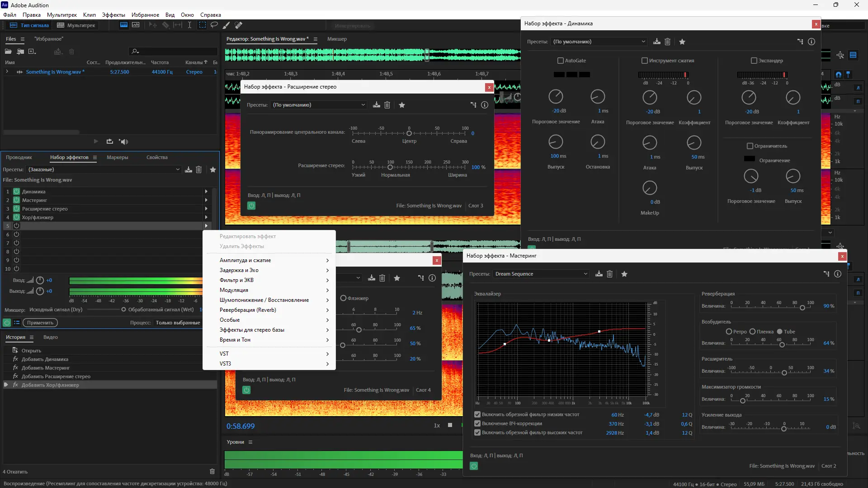The width and height of the screenshot is (868, 488).
Task: Click the Применить button
Action: point(40,323)
